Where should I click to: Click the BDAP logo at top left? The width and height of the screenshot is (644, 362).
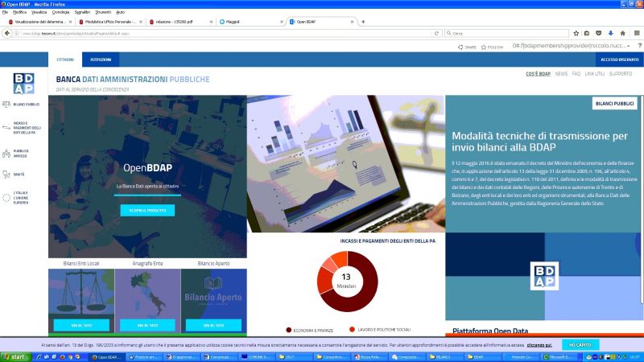point(24,84)
